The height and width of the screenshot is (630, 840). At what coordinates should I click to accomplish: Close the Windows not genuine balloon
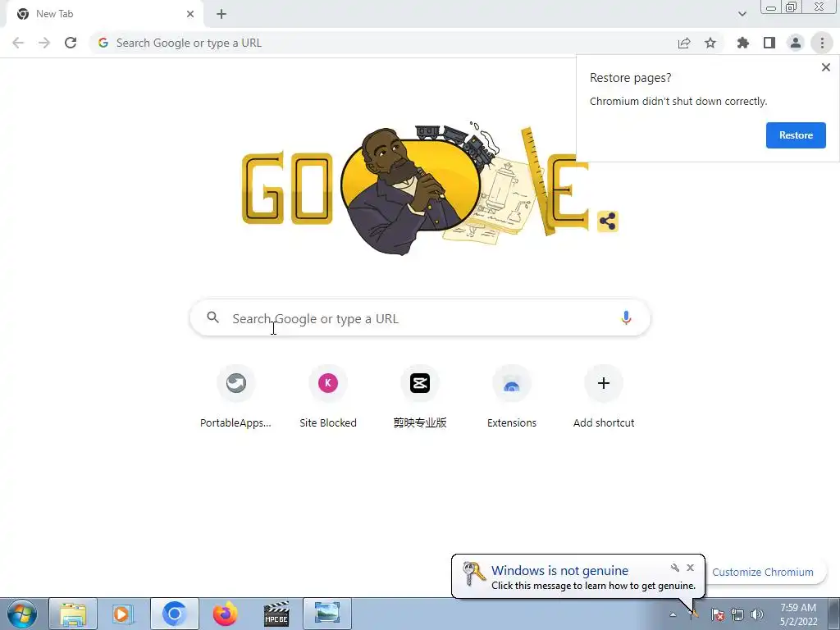[x=690, y=568]
